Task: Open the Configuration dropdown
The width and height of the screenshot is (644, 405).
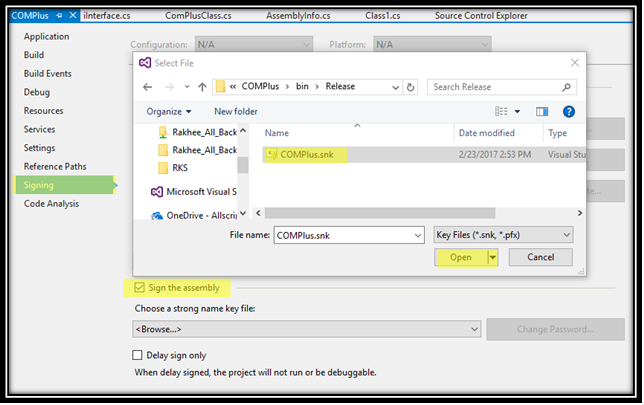Action: pos(253,44)
